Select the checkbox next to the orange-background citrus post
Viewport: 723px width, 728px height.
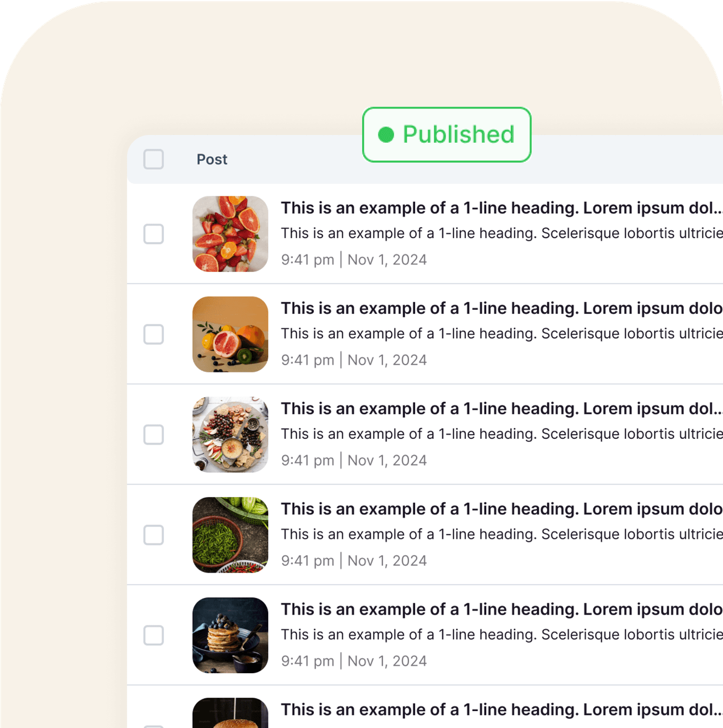click(154, 334)
